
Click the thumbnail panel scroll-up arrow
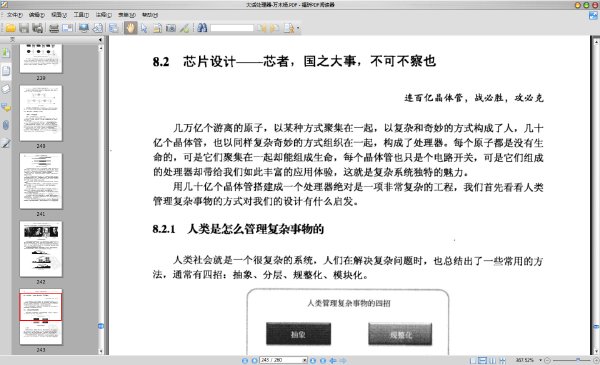(101, 49)
